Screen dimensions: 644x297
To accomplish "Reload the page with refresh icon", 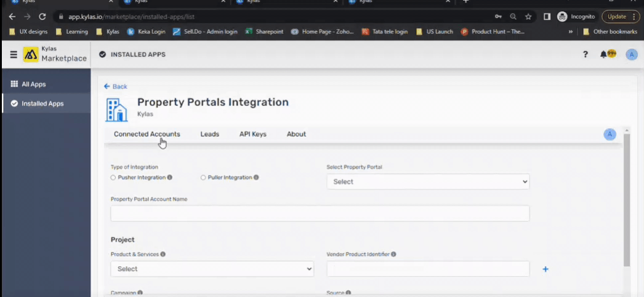I will (x=42, y=17).
